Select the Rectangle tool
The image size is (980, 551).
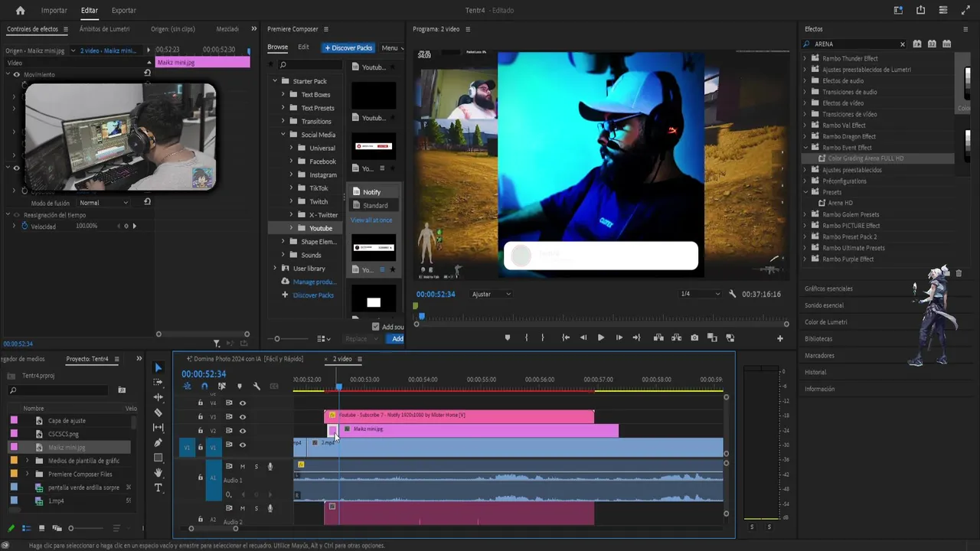click(158, 458)
